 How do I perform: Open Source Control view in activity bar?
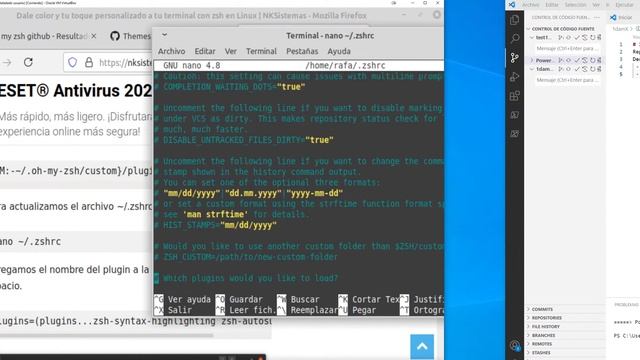pyautogui.click(x=515, y=58)
